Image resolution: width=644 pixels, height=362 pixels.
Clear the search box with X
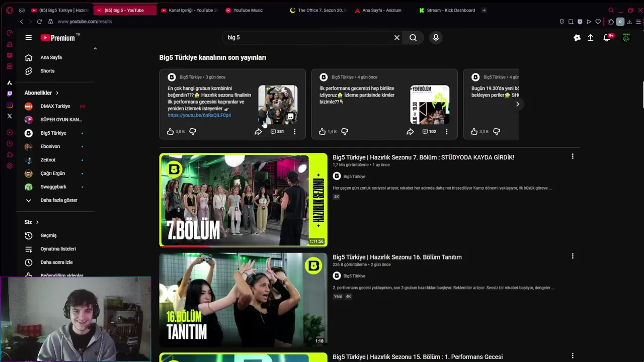[397, 38]
